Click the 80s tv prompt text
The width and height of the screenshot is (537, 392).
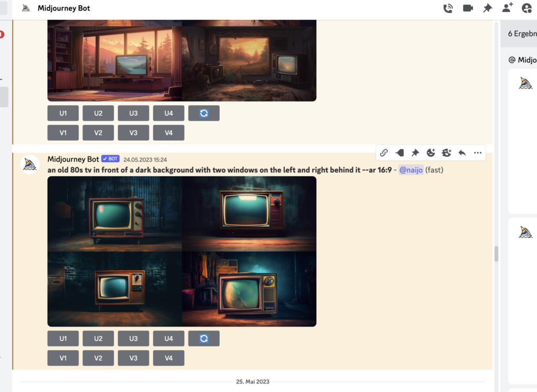click(x=219, y=170)
